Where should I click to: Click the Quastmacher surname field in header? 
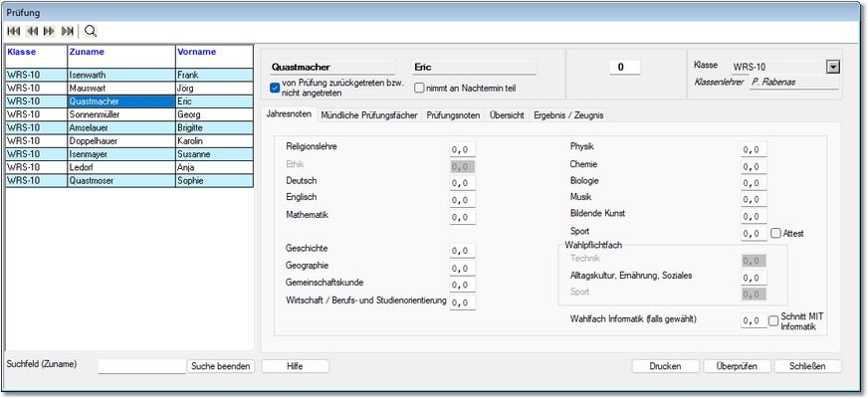(x=332, y=67)
